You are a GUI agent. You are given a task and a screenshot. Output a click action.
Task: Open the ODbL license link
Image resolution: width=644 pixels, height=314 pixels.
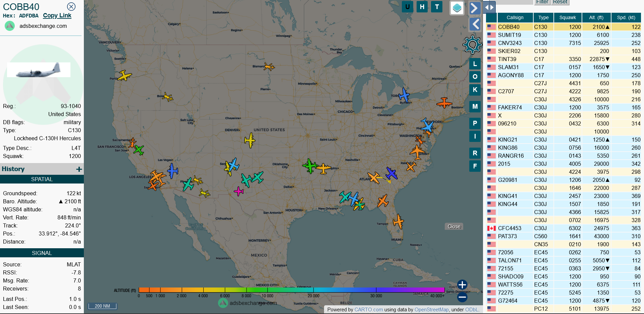(x=471, y=310)
